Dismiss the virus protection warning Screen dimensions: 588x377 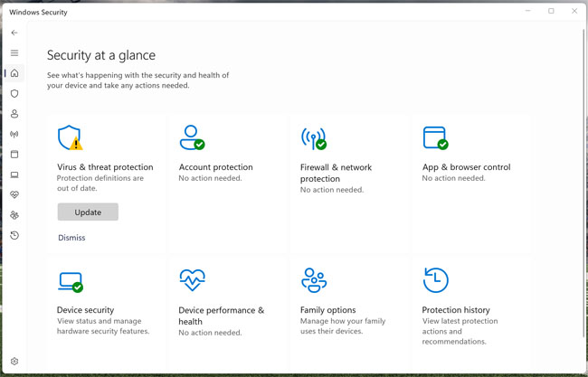(71, 238)
